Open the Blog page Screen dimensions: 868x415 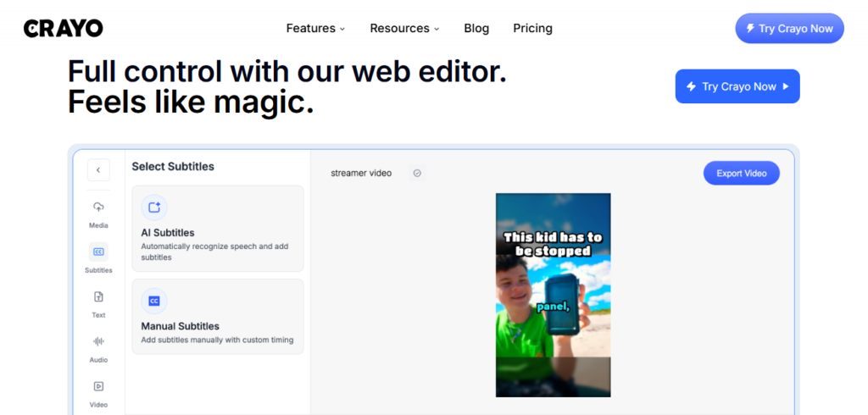pyautogui.click(x=476, y=28)
